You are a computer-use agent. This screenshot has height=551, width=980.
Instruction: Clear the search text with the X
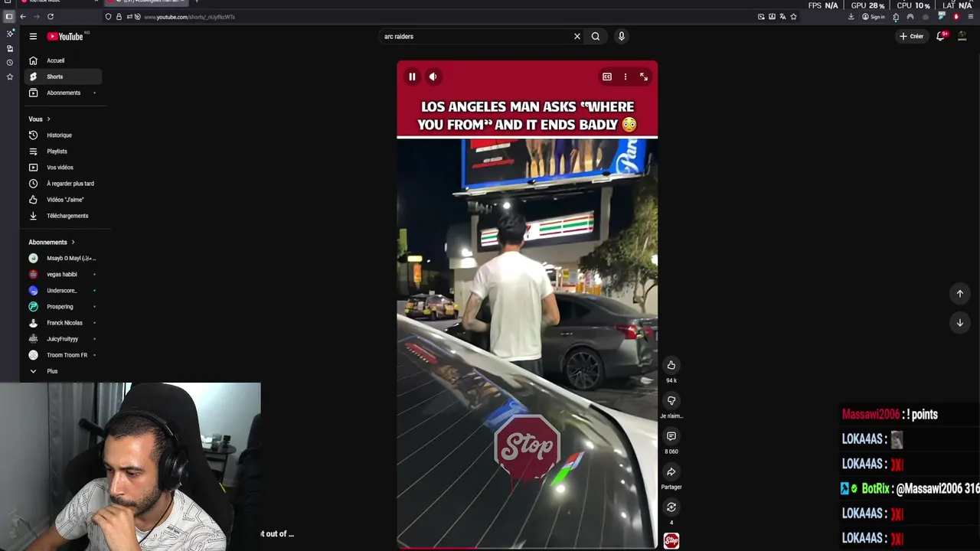pos(577,36)
